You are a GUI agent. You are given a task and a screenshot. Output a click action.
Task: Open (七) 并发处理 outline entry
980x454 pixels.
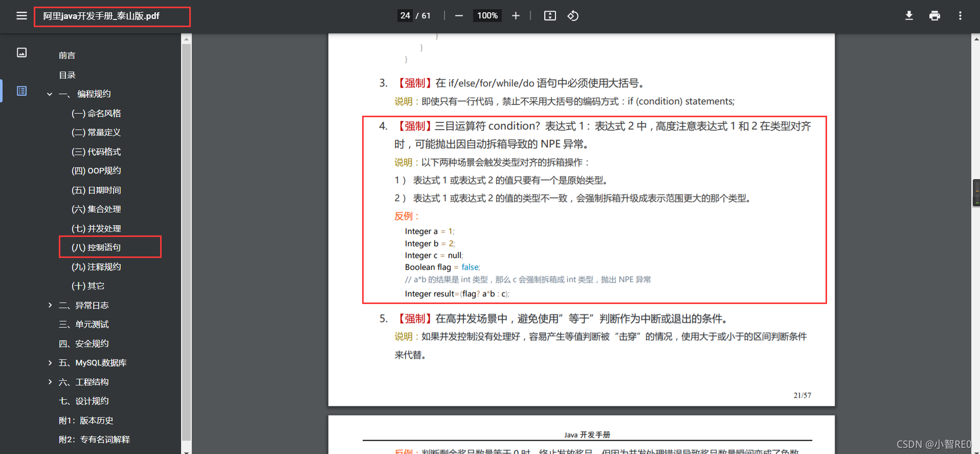(x=96, y=228)
